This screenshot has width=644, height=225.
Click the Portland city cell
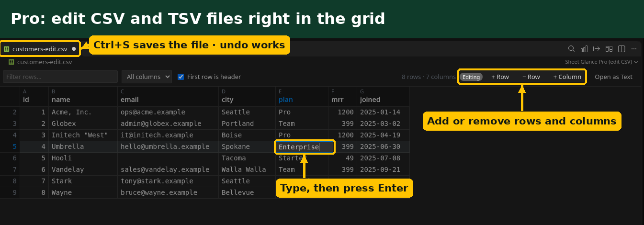247,124
